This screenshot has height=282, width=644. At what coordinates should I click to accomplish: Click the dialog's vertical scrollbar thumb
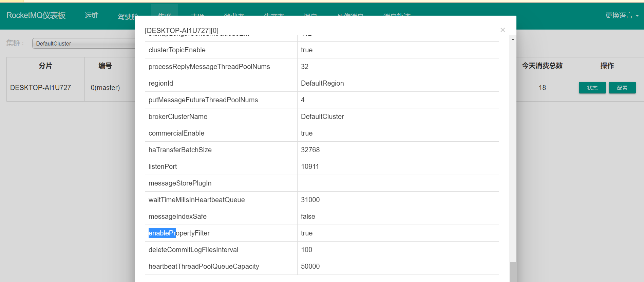point(513,272)
